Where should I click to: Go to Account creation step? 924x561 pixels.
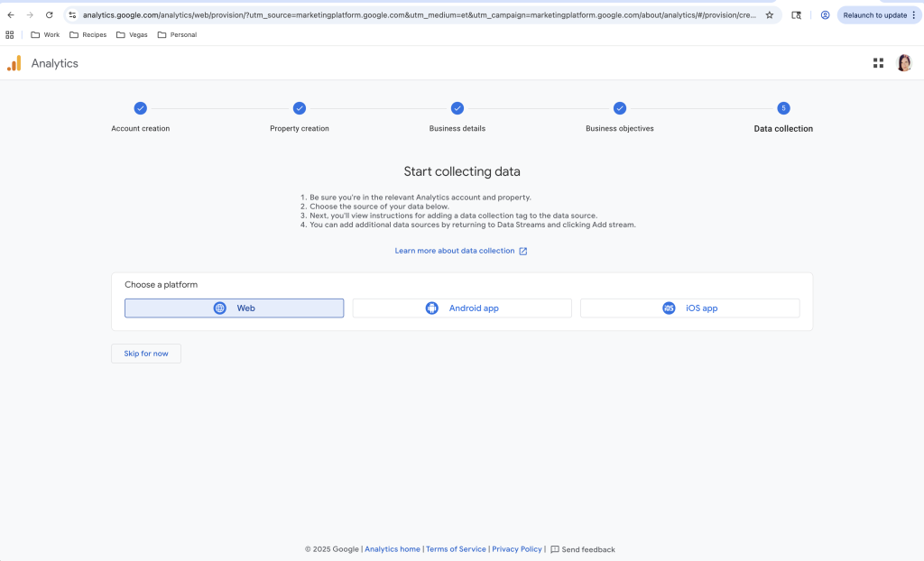140,108
